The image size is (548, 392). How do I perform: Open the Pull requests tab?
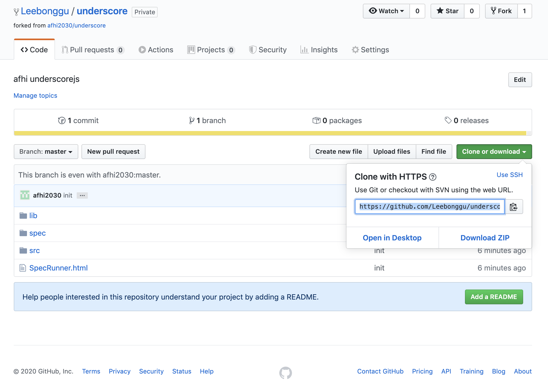(93, 50)
